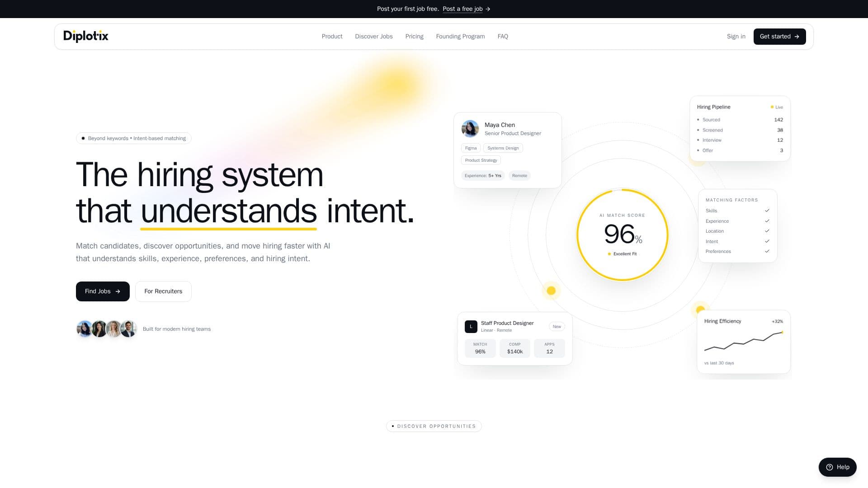Viewport: 868px width, 488px height.
Task: Follow the Post a free job link
Action: [467, 9]
